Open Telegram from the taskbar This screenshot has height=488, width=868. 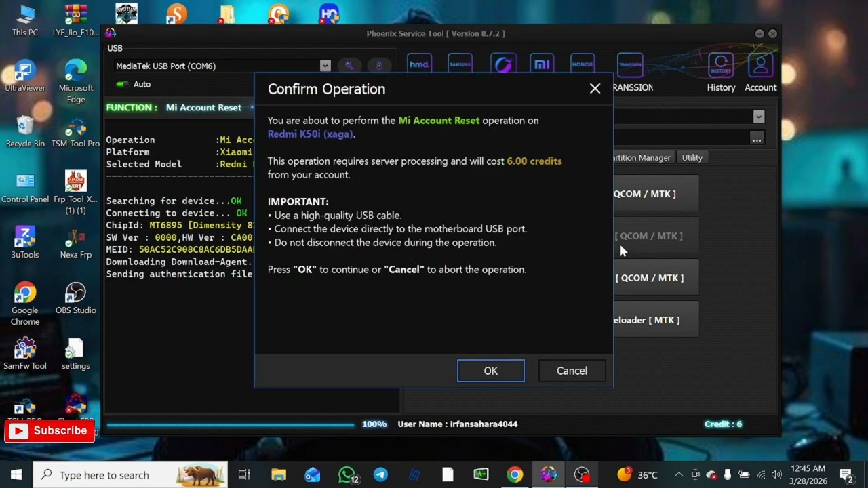point(380,474)
